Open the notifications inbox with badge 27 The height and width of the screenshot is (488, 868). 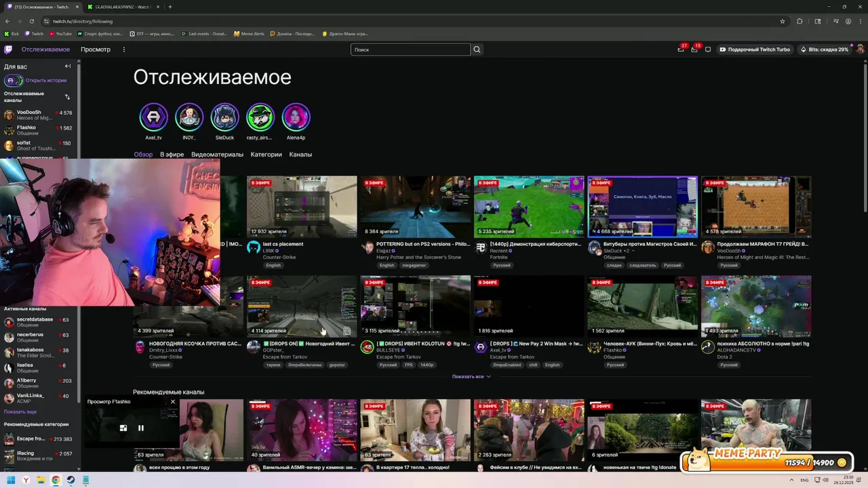point(681,49)
